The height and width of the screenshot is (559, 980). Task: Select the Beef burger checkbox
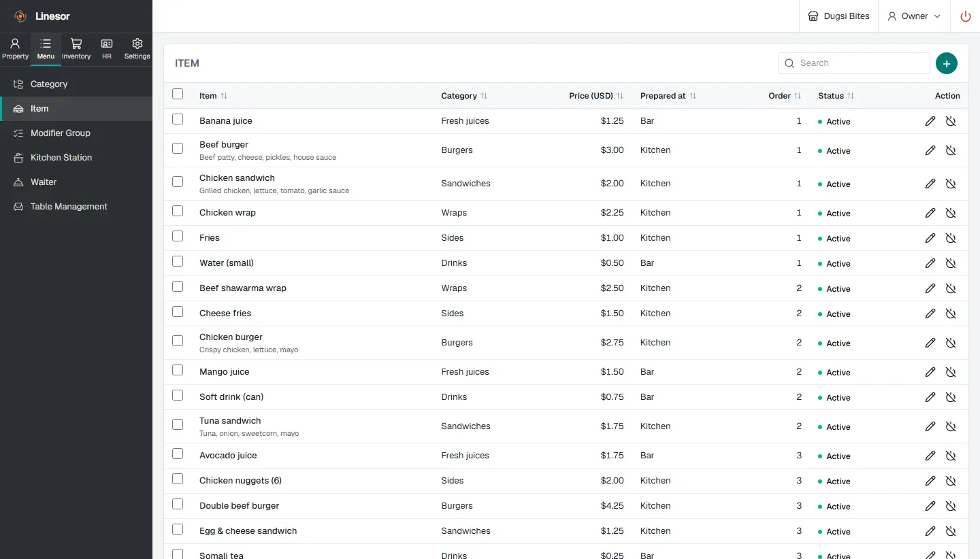(x=178, y=148)
